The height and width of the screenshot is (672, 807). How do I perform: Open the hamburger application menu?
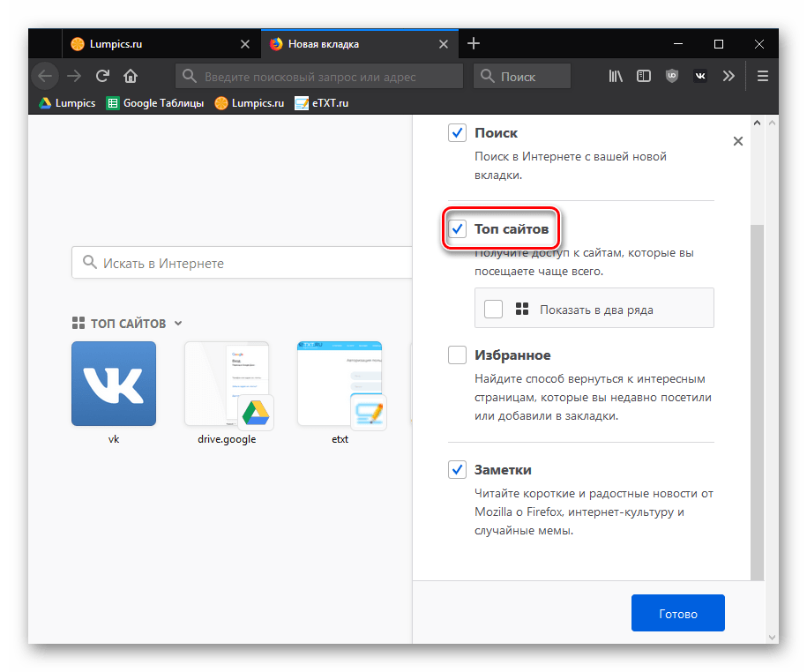pos(764,76)
